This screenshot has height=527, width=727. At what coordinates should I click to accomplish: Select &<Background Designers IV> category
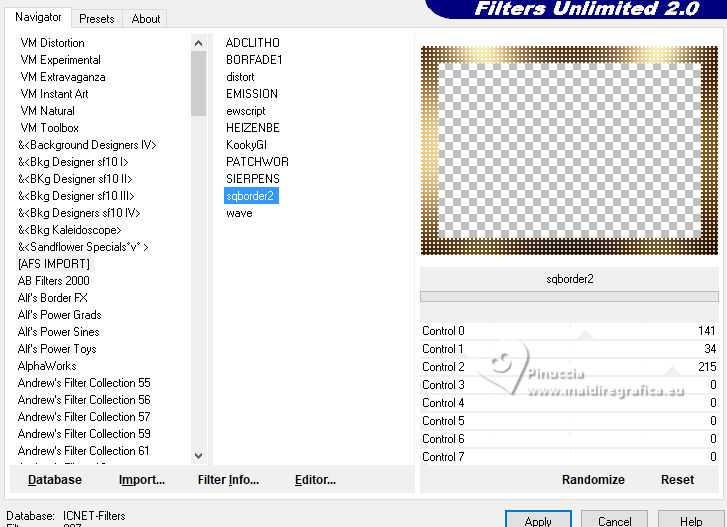click(x=87, y=145)
